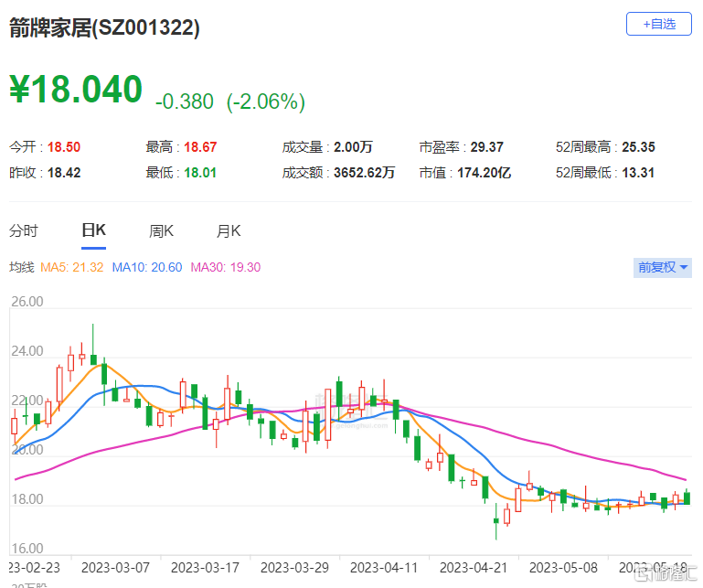Open the 前复权 dropdown
This screenshot has width=703, height=588.
point(662,267)
